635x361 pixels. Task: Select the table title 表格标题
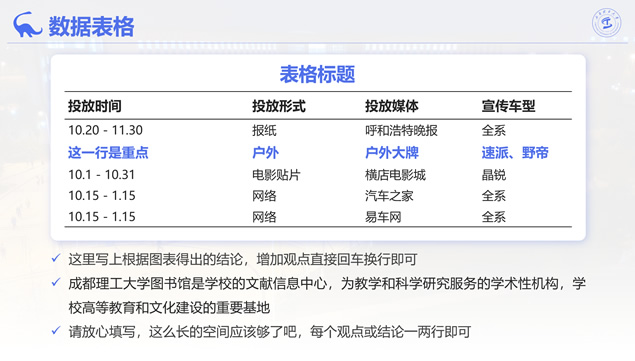pos(318,75)
